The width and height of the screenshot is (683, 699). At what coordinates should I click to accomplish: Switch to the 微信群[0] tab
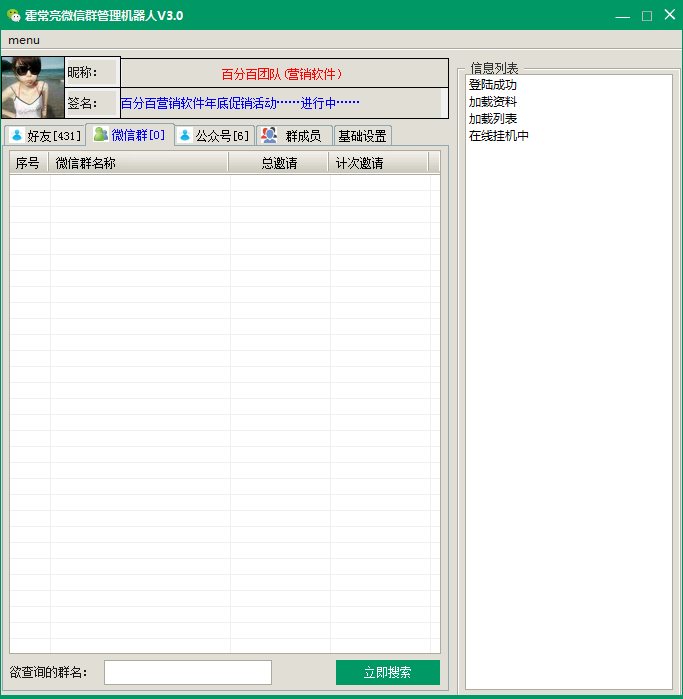[130, 134]
